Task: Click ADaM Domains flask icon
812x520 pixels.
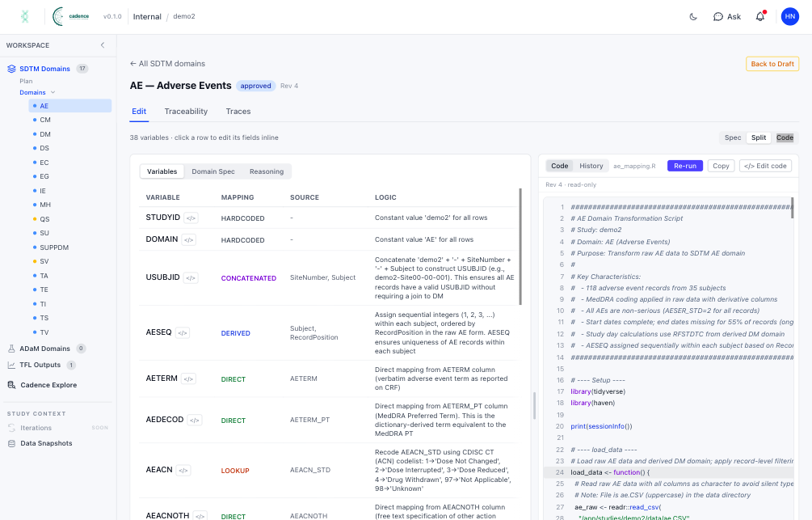Action: [x=11, y=349]
